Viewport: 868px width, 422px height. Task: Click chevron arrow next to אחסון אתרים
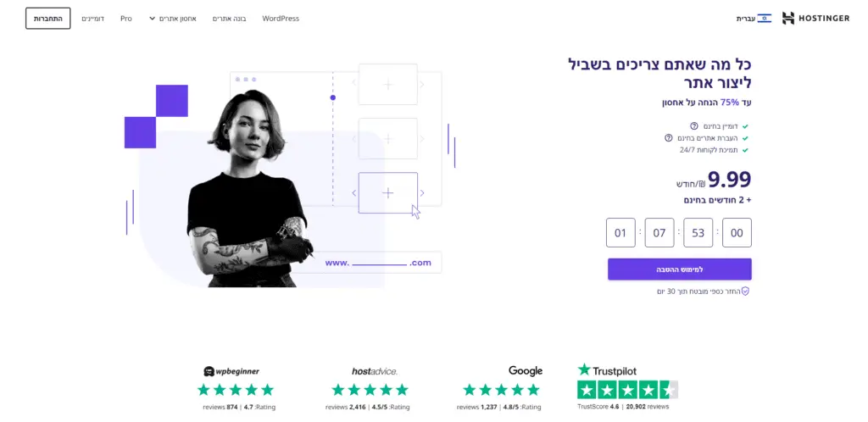pos(153,19)
